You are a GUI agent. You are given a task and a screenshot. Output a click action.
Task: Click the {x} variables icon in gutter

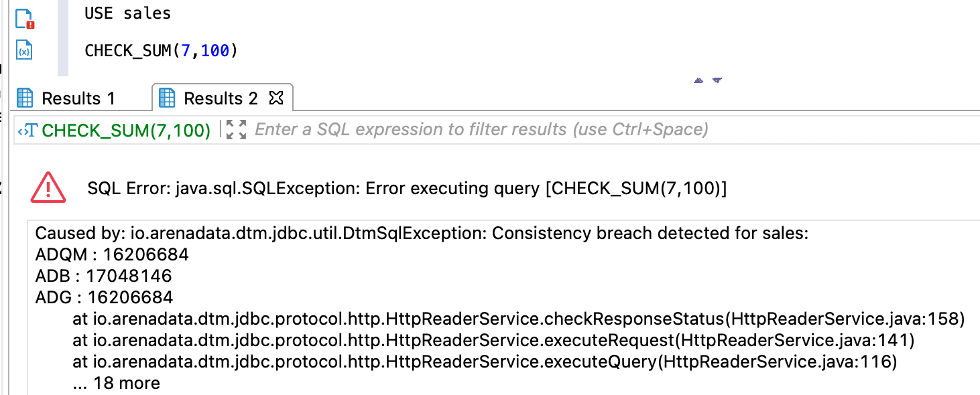(24, 50)
